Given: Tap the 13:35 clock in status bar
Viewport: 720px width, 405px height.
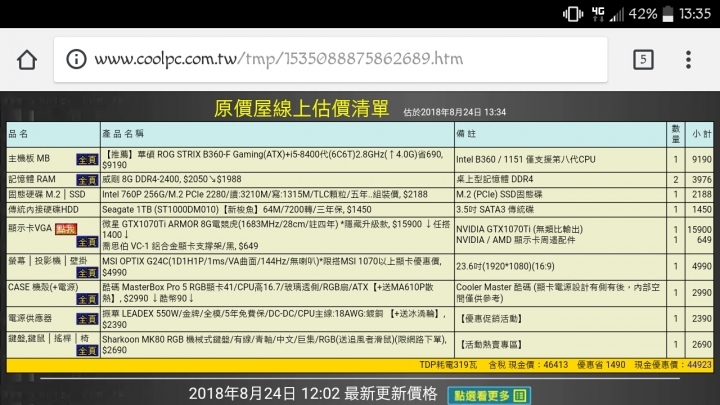Looking at the screenshot, I should coord(695,14).
